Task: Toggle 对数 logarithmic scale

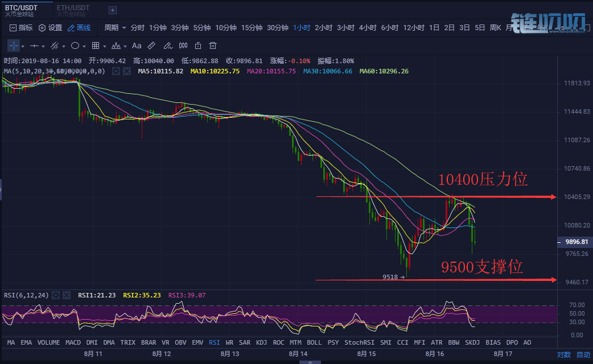Action: click(563, 354)
